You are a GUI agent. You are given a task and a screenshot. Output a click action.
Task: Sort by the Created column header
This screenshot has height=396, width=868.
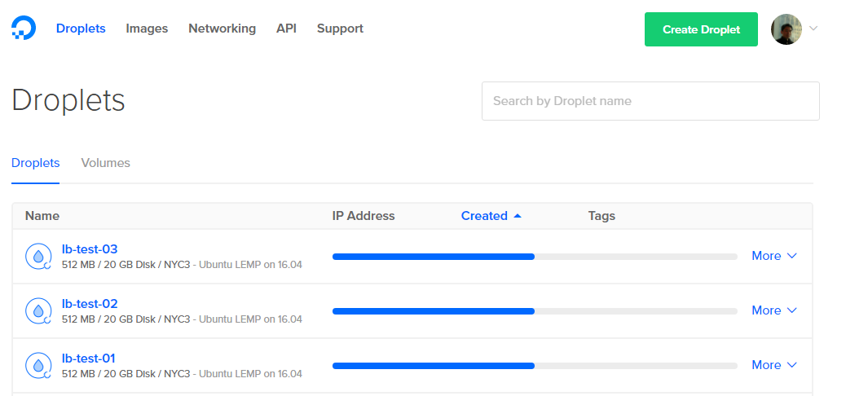point(491,216)
